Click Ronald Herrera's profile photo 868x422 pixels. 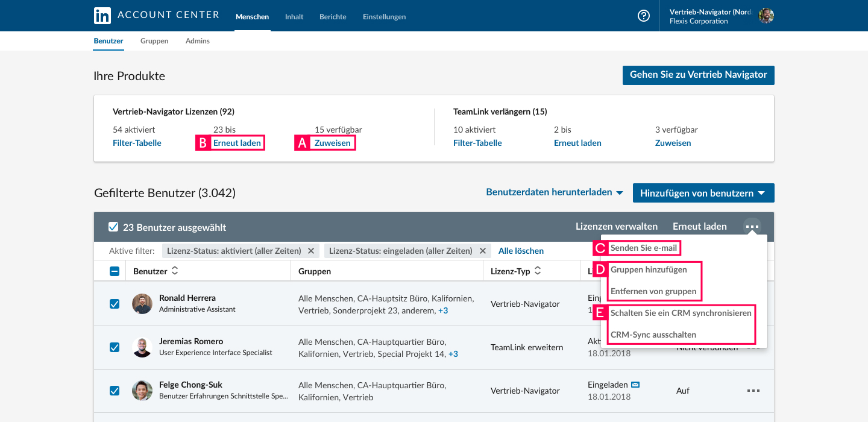(142, 304)
